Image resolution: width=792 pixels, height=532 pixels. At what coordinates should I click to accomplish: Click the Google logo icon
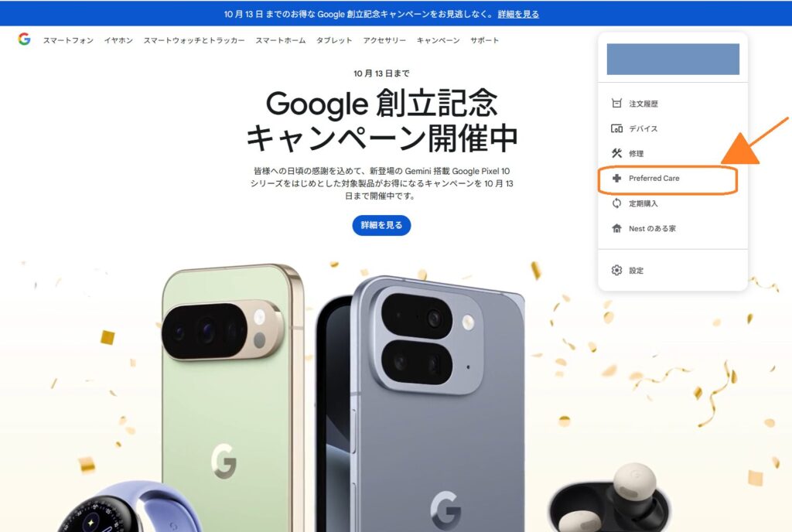click(x=24, y=39)
